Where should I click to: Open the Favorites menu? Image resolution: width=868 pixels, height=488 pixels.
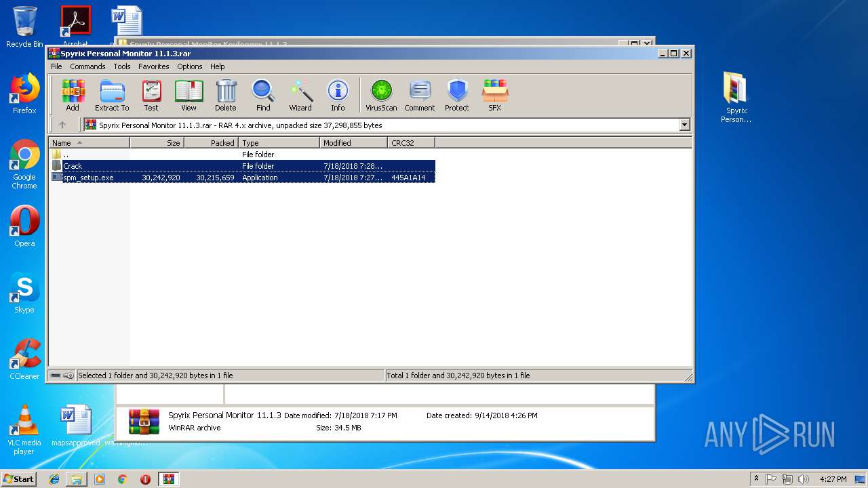click(x=154, y=66)
